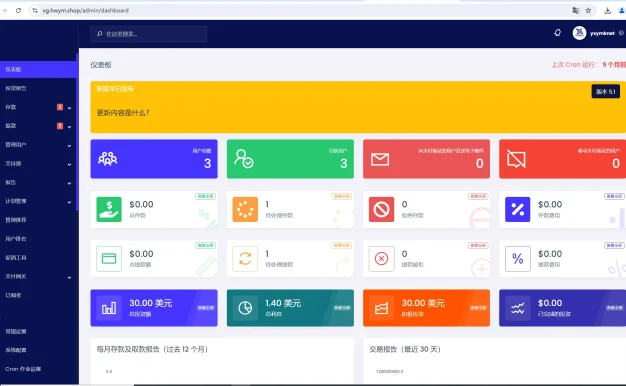Viewport: 626px width, 386px height.
Task: Expand the 报告 sidebar chevron
Action: pos(69,183)
